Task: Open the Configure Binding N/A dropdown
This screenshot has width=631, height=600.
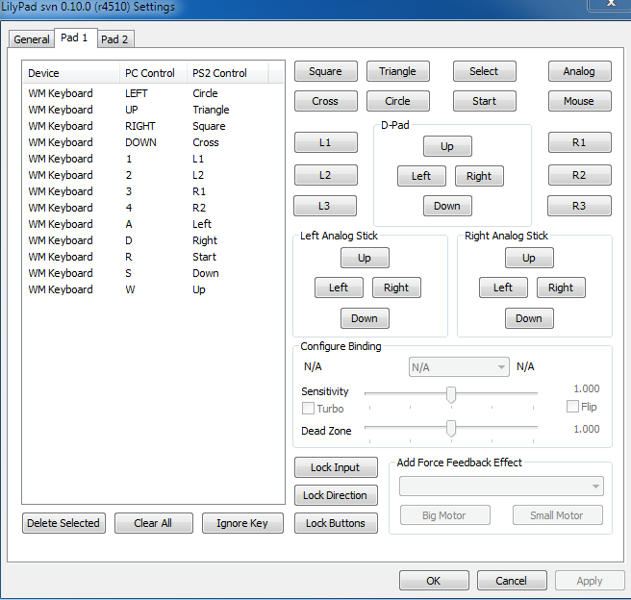Action: pyautogui.click(x=459, y=367)
